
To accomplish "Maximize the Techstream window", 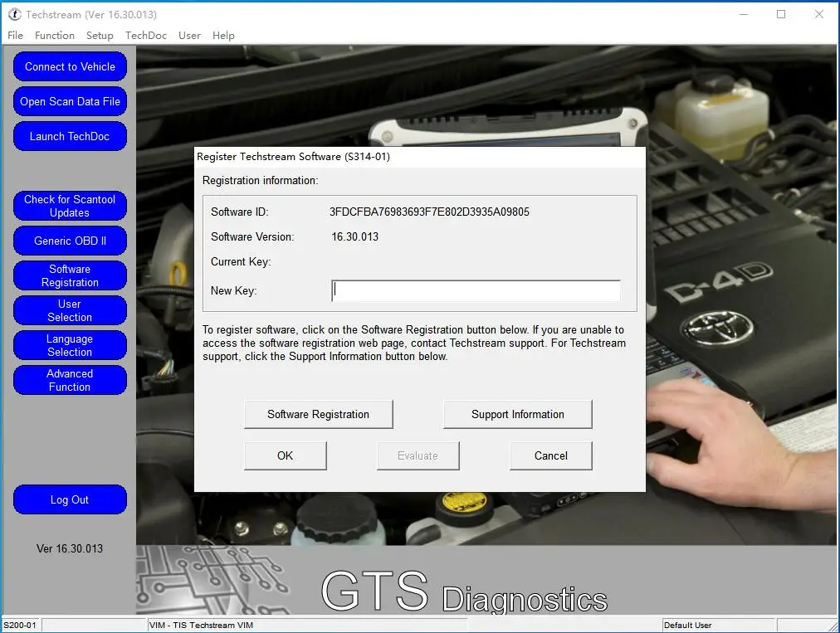I will 781,14.
